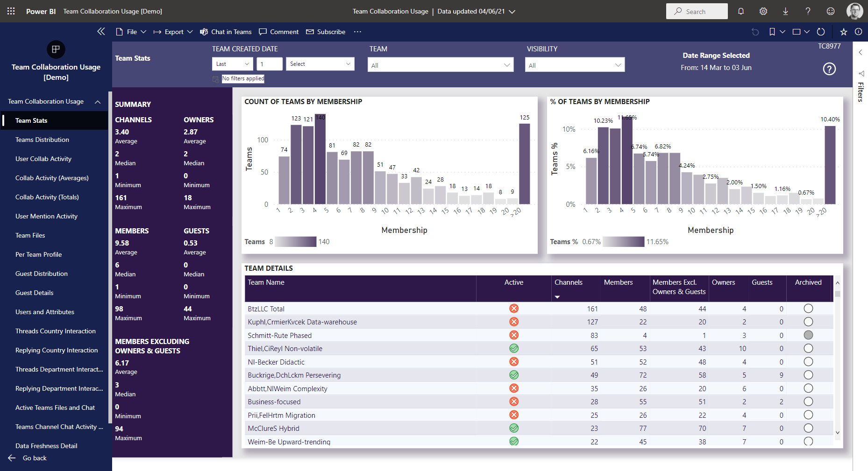This screenshot has width=868, height=471.
Task: Open more options ellipsis in toolbar
Action: pyautogui.click(x=357, y=32)
